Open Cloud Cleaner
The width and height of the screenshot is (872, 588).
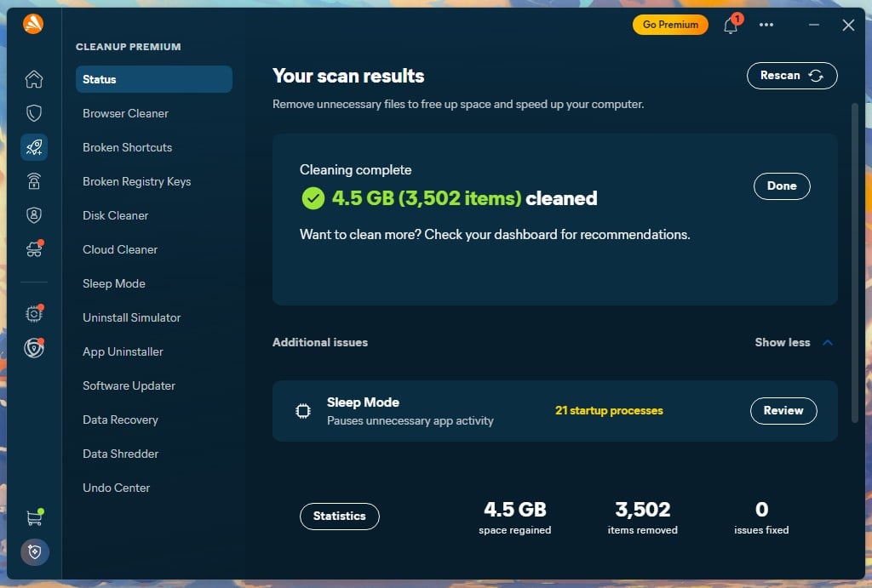[x=120, y=249]
